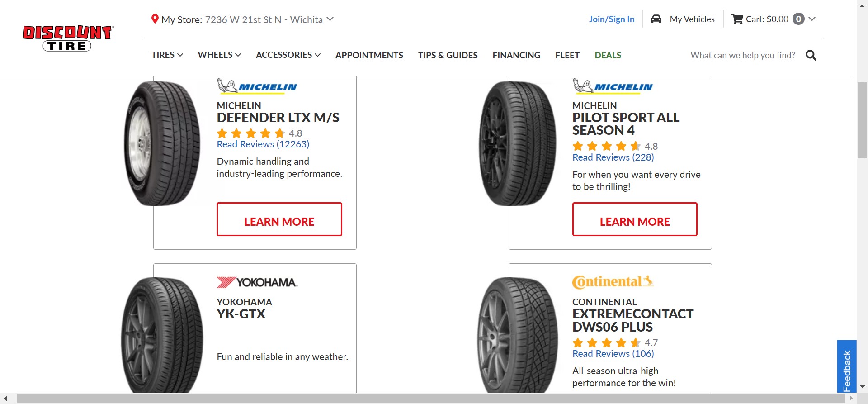The height and width of the screenshot is (404, 868).
Task: Open the Tires dropdown menu
Action: point(167,55)
